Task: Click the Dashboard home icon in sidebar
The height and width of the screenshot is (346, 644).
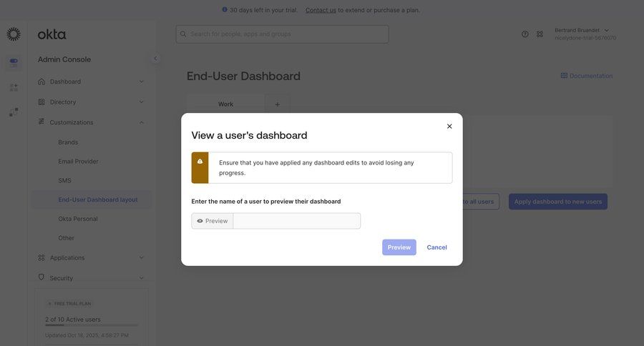Action: coord(42,81)
